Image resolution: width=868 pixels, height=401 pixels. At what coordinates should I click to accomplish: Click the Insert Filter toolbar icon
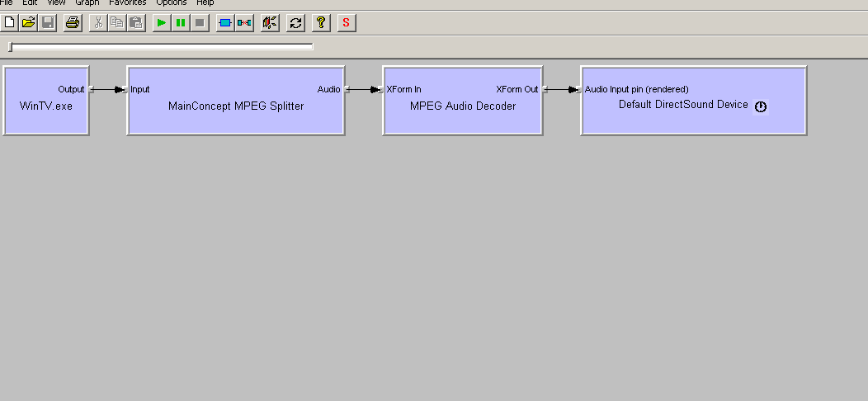(224, 23)
